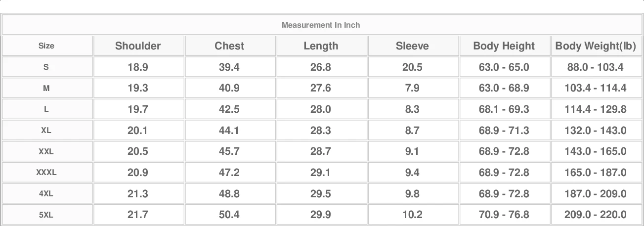Select the 20.5 sleeve value in the S row

(412, 67)
